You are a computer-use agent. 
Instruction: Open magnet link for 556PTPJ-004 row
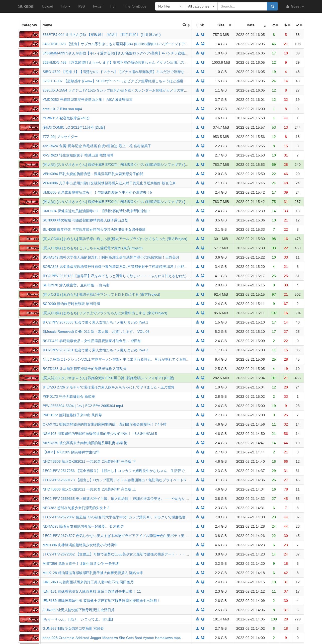click(x=203, y=35)
